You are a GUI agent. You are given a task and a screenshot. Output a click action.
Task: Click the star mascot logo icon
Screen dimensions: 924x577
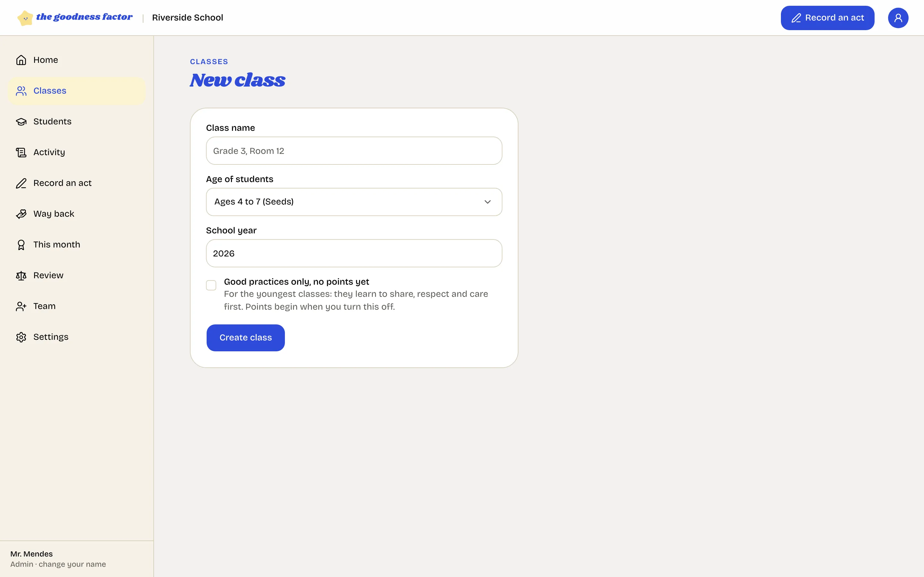tap(25, 18)
